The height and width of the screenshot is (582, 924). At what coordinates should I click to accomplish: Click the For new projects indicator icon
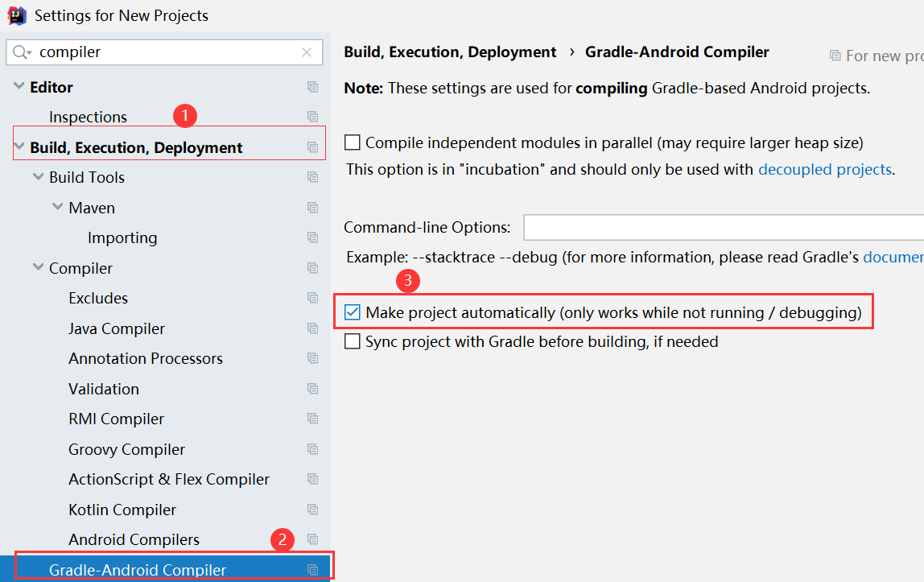(835, 56)
